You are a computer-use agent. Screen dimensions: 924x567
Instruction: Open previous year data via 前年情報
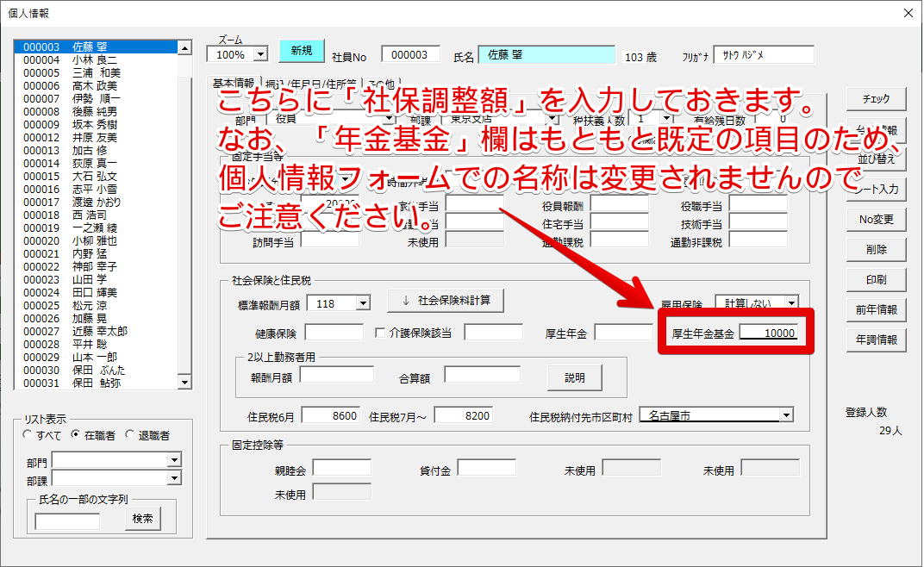(x=876, y=310)
